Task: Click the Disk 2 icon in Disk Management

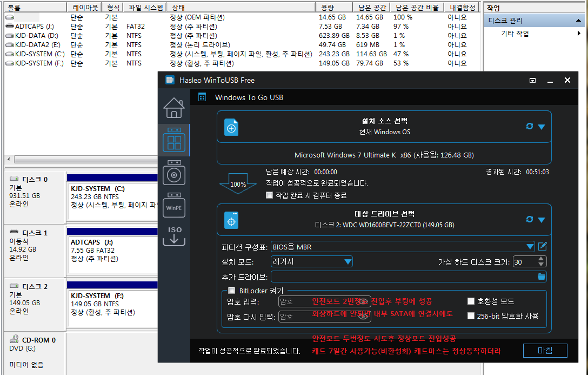Action: tap(14, 286)
